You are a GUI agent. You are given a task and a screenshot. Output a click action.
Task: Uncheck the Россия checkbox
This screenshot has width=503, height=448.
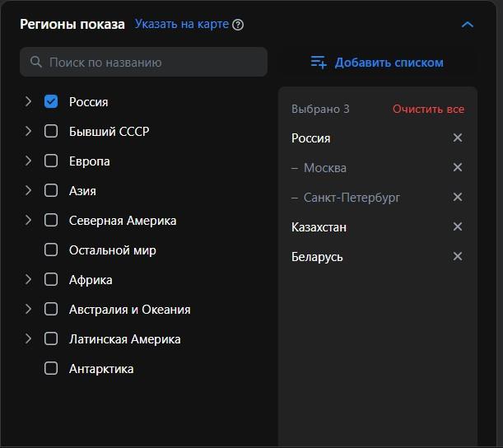51,102
